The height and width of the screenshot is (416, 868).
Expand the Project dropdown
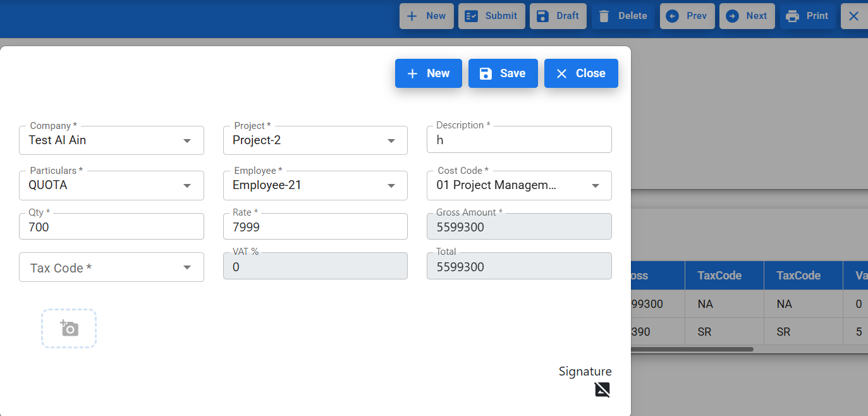391,140
